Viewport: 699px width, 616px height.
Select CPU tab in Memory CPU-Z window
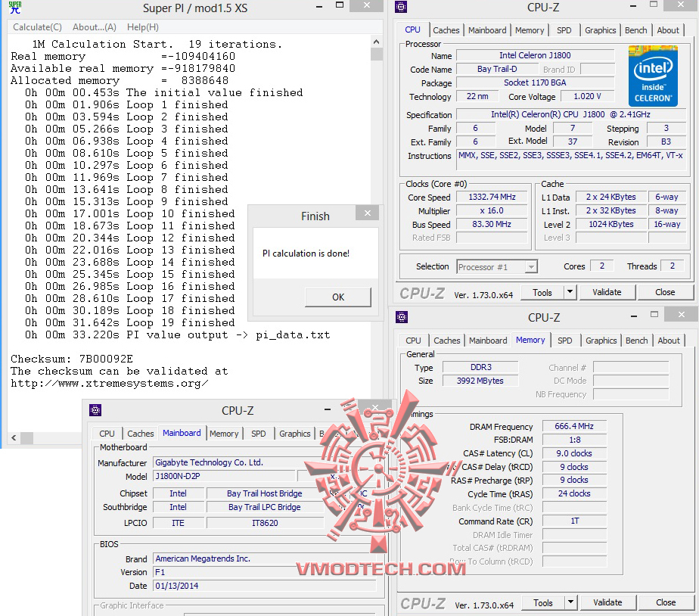click(413, 341)
